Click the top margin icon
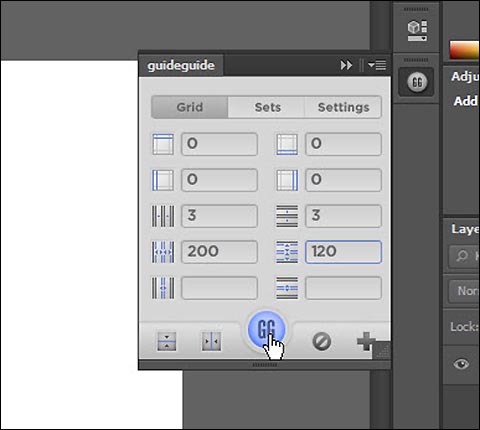The width and height of the screenshot is (480, 430). coord(163,144)
